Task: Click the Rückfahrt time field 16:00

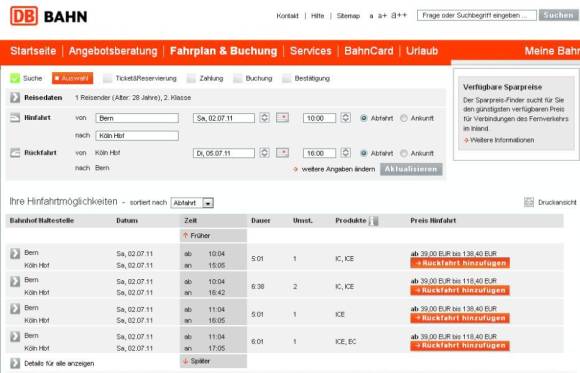Action: point(319,153)
